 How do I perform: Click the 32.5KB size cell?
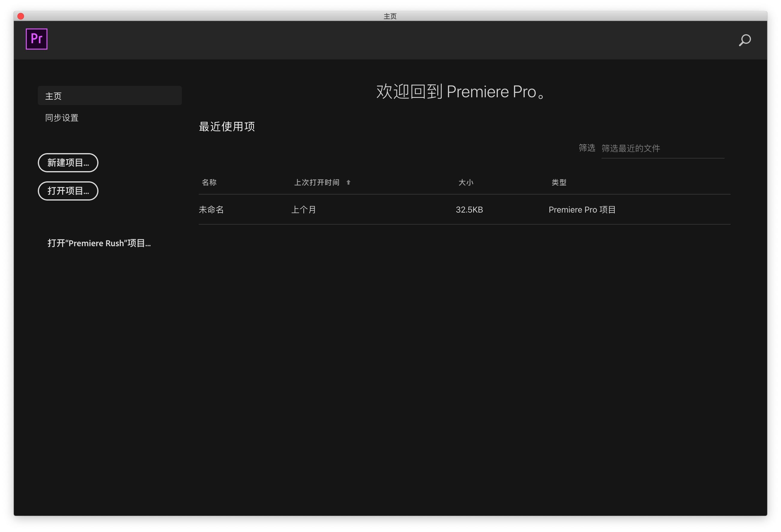(469, 210)
